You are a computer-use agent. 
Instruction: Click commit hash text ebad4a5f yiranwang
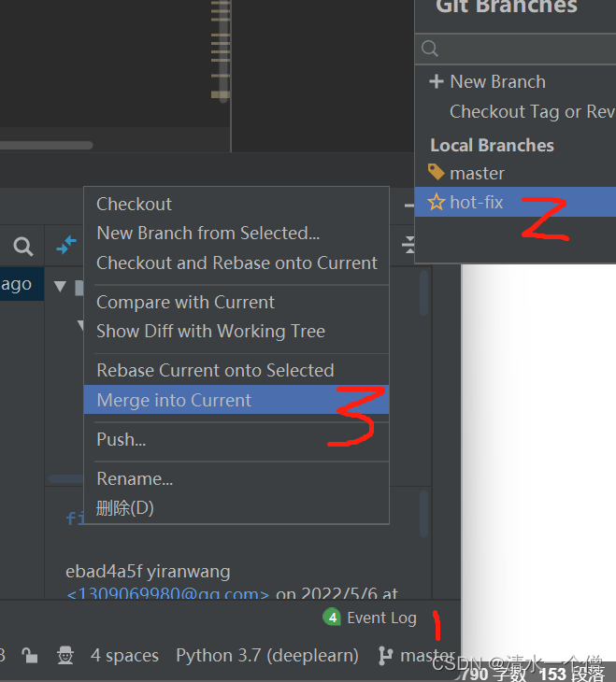148,572
